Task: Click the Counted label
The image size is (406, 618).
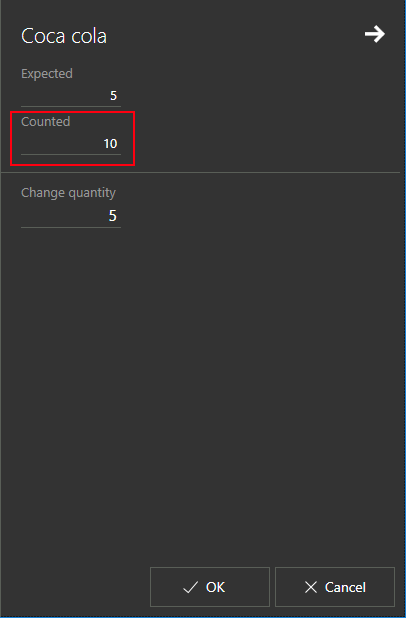Action: [46, 121]
